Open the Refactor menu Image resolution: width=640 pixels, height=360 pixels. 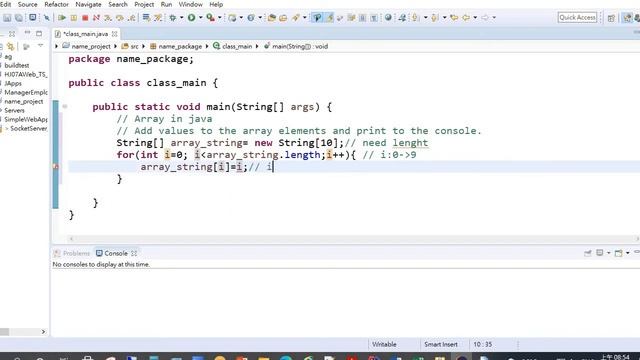click(56, 4)
